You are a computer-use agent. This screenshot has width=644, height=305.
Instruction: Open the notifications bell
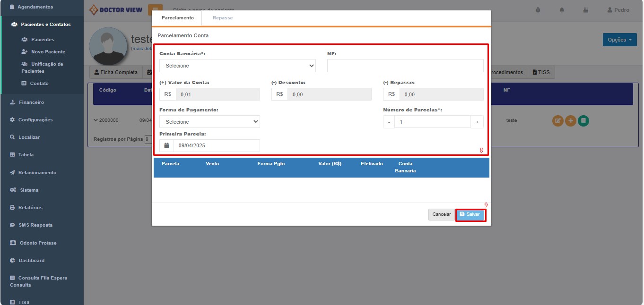[562, 10]
